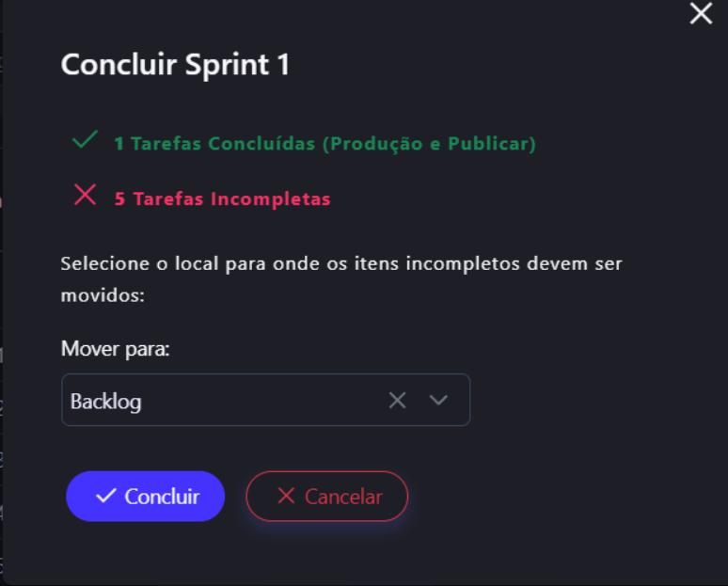Select the "1 Tarefas Concluídas" text
The width and height of the screenshot is (728, 586).
point(214,144)
